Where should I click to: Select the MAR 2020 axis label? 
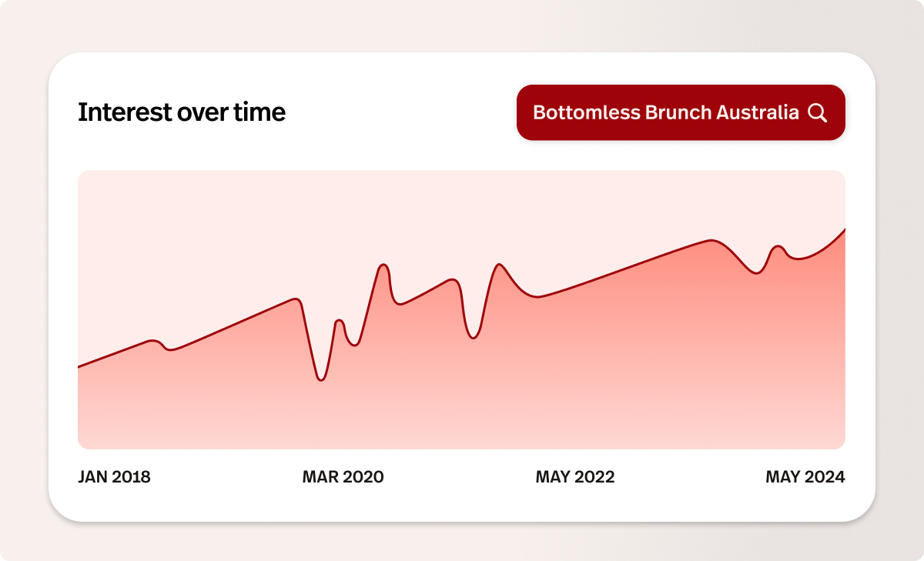[x=343, y=477]
